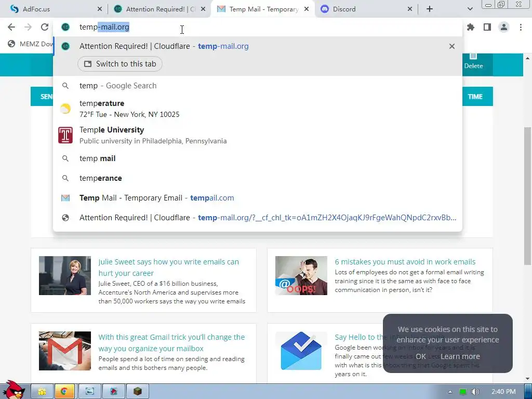Click the address bar showing temp-mail.org
The width and height of the screenshot is (532, 399).
click(x=258, y=27)
